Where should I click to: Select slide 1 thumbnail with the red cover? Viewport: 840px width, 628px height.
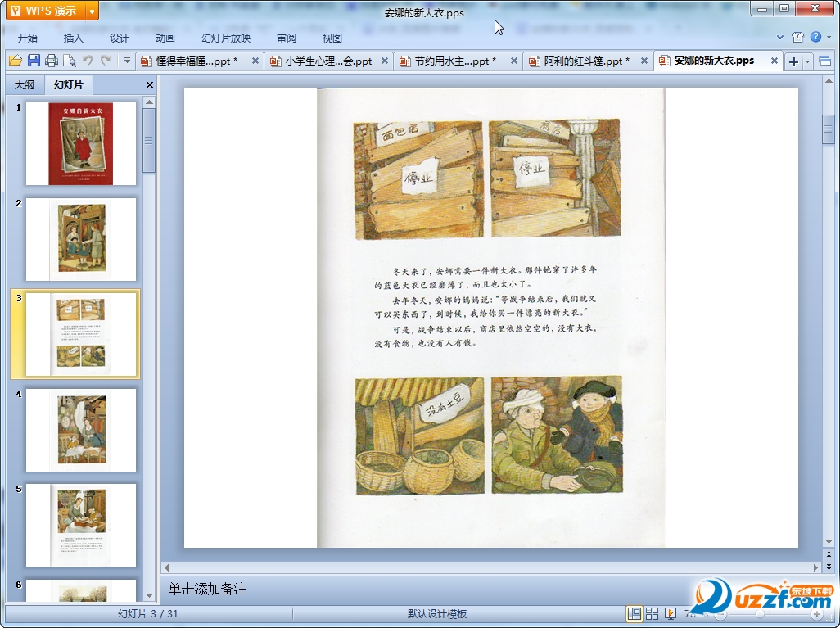click(x=81, y=143)
